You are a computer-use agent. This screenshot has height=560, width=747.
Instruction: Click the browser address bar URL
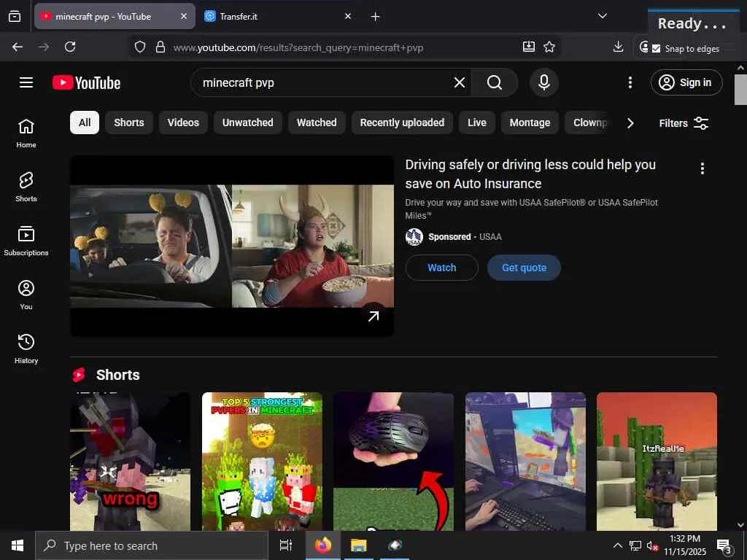click(298, 47)
